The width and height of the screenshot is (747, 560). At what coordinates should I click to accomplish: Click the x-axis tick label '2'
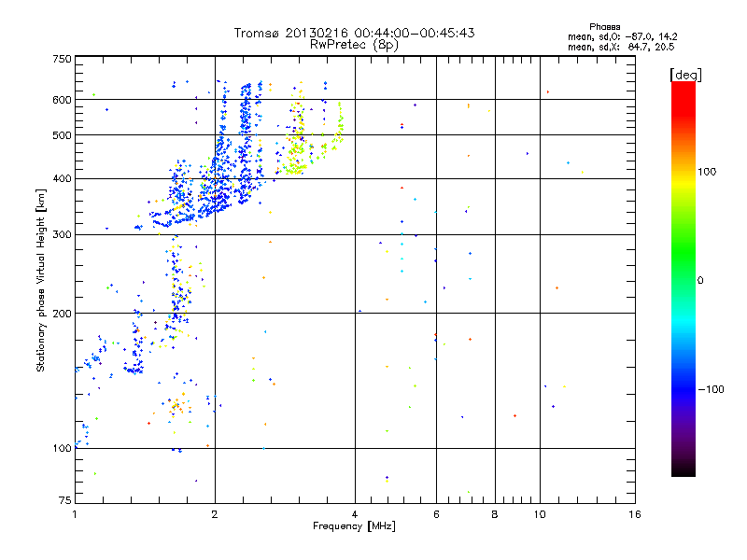pos(215,514)
